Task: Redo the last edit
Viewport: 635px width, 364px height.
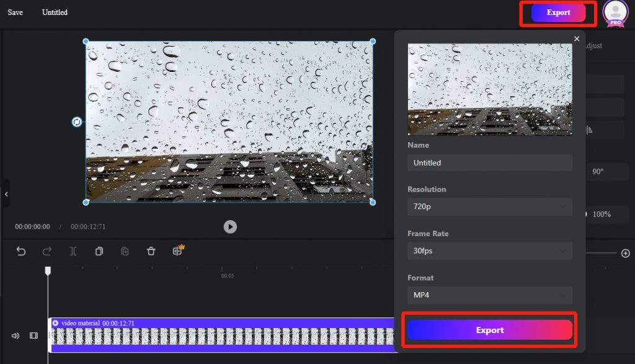Action: tap(47, 251)
